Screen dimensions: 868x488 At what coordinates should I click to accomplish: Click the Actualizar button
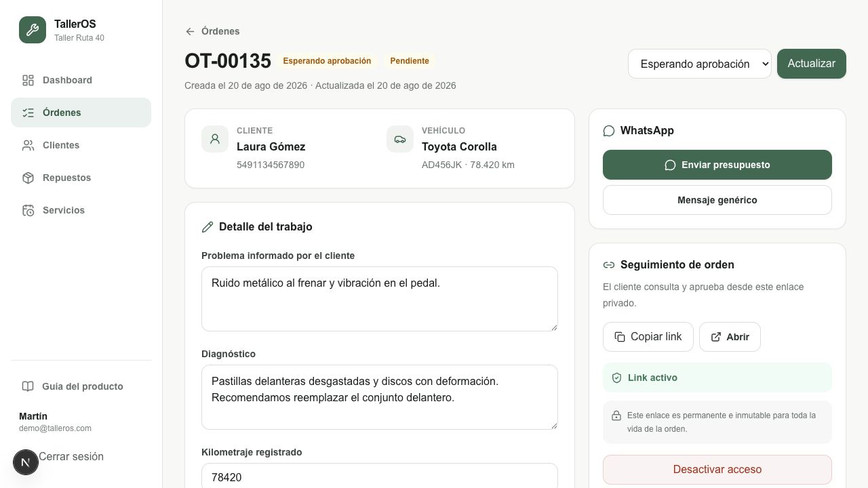coord(812,64)
